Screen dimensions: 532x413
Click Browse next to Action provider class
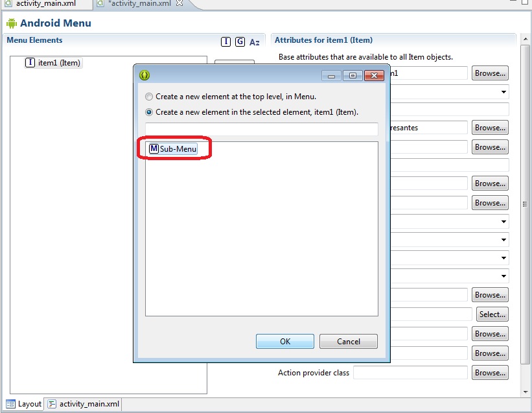[490, 373]
